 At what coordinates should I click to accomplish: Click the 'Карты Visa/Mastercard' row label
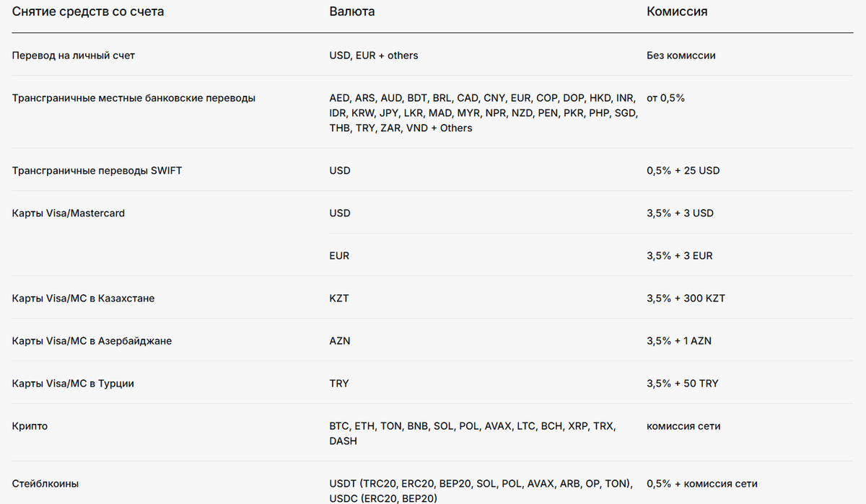pyautogui.click(x=69, y=213)
